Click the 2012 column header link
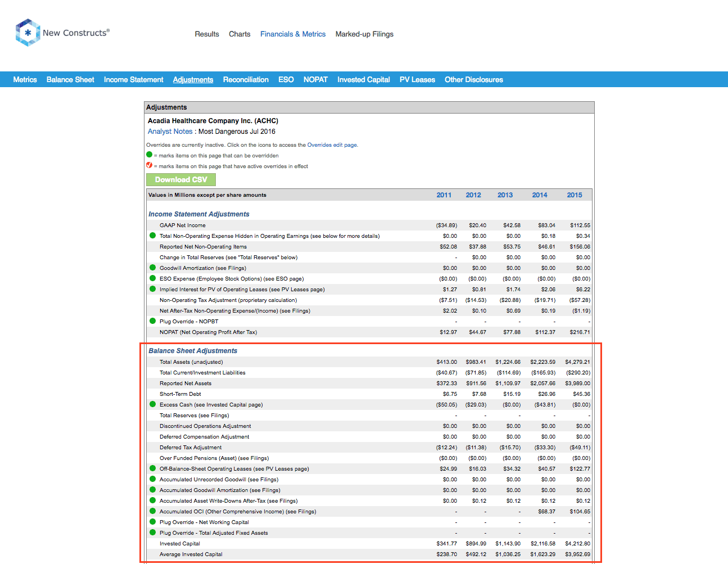The width and height of the screenshot is (728, 564). coord(473,195)
